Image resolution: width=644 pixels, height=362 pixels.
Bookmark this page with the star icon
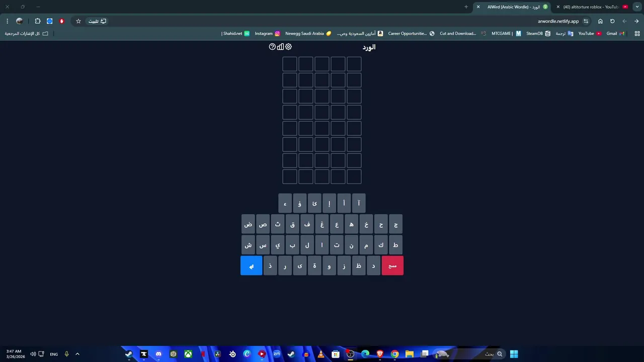78,21
